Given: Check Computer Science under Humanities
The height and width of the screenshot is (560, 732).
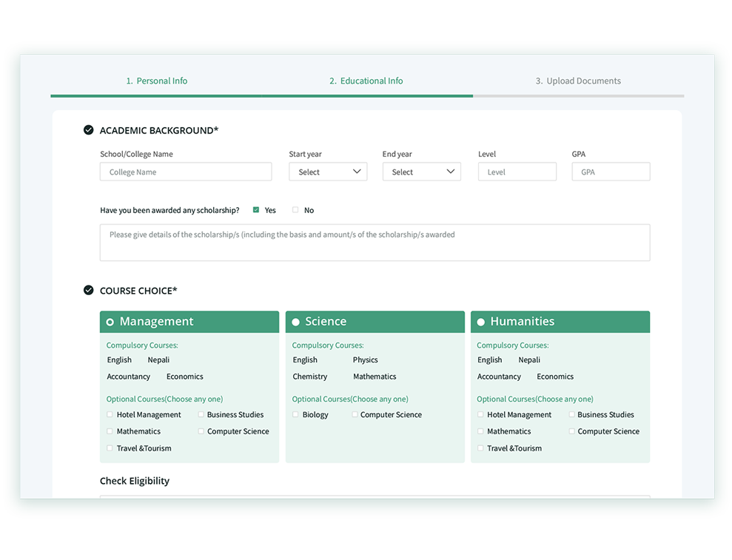Looking at the screenshot, I should 571,431.
